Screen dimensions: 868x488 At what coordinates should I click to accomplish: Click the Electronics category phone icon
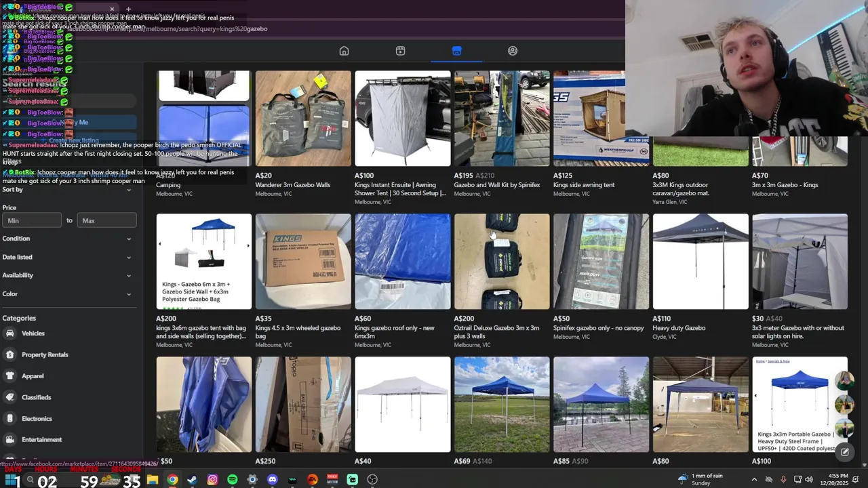click(x=9, y=418)
